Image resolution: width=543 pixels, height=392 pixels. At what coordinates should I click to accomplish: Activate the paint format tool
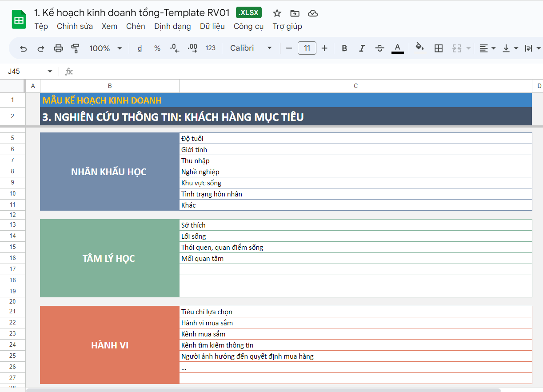click(75, 48)
